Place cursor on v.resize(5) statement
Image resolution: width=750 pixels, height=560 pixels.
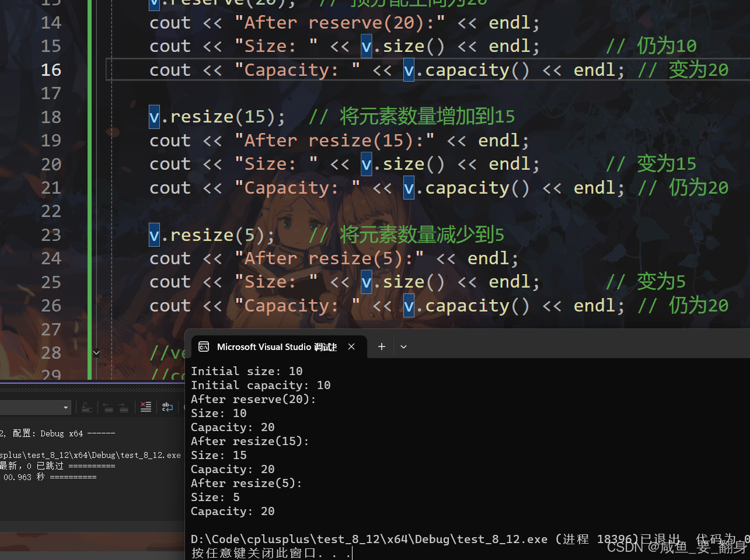tap(212, 235)
